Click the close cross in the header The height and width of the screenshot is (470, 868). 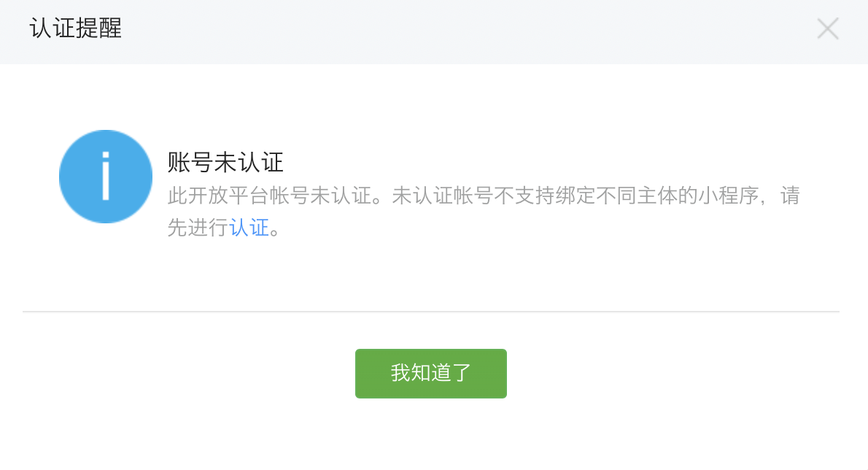pos(828,28)
